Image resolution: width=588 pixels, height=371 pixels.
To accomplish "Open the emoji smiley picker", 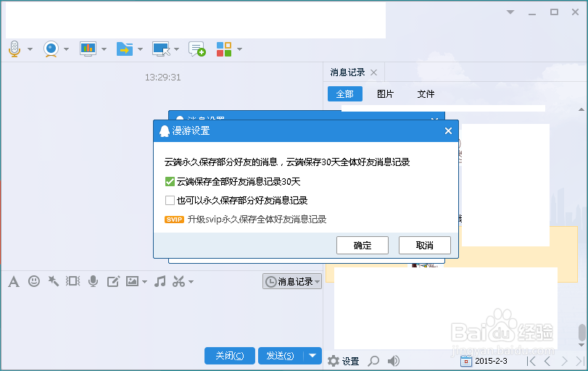I will click(34, 281).
